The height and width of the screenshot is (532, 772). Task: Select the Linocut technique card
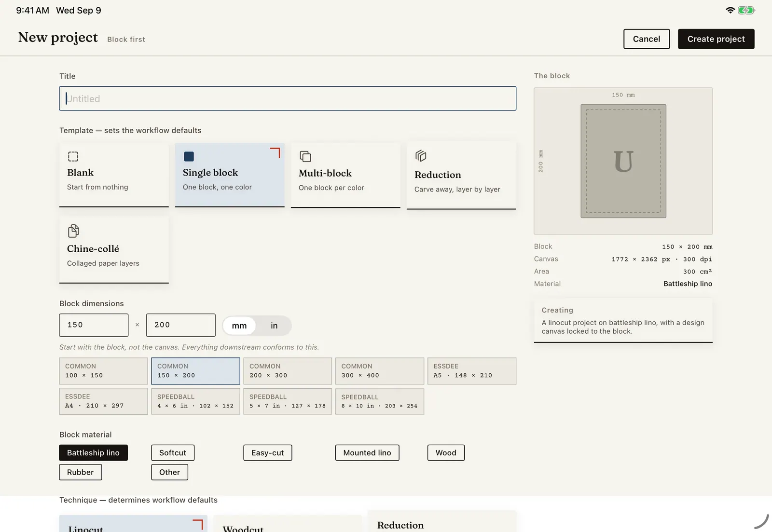tap(133, 524)
